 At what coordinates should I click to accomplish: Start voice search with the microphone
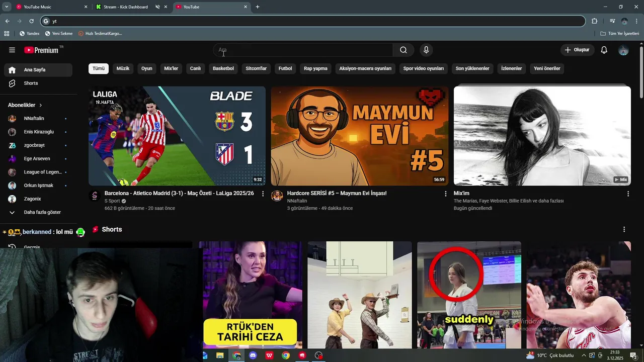[x=426, y=50]
